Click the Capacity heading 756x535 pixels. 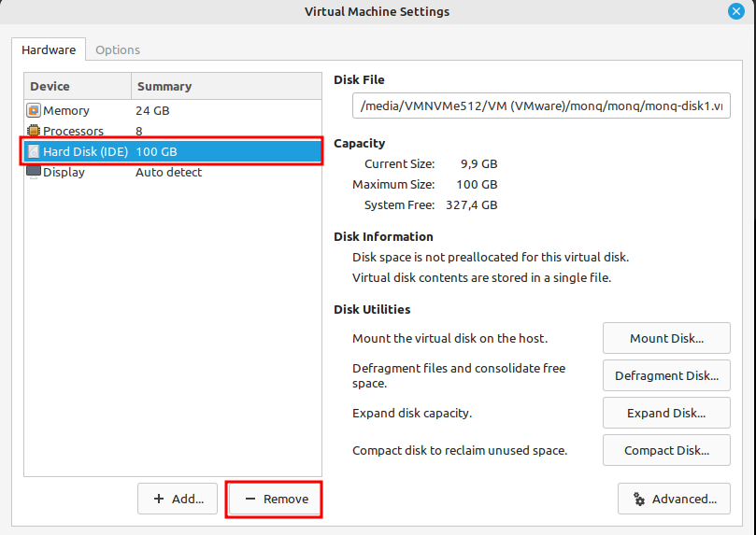[359, 143]
